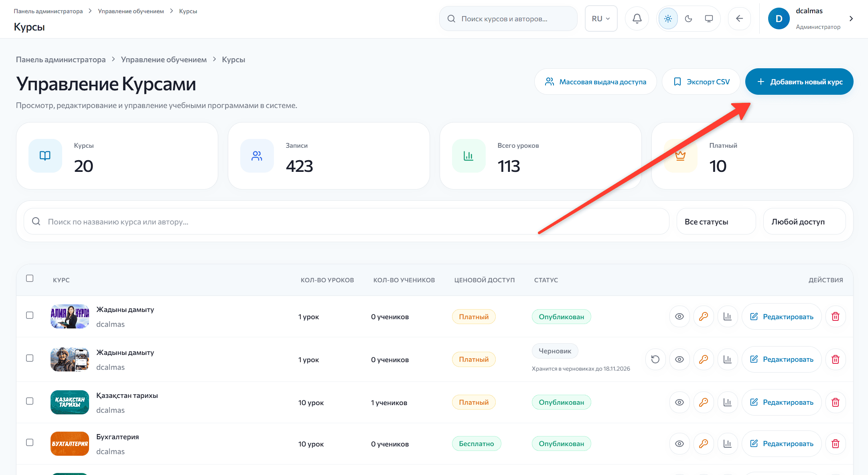Edit the Қазақстан тарихы course
The image size is (868, 475).
(x=781, y=402)
